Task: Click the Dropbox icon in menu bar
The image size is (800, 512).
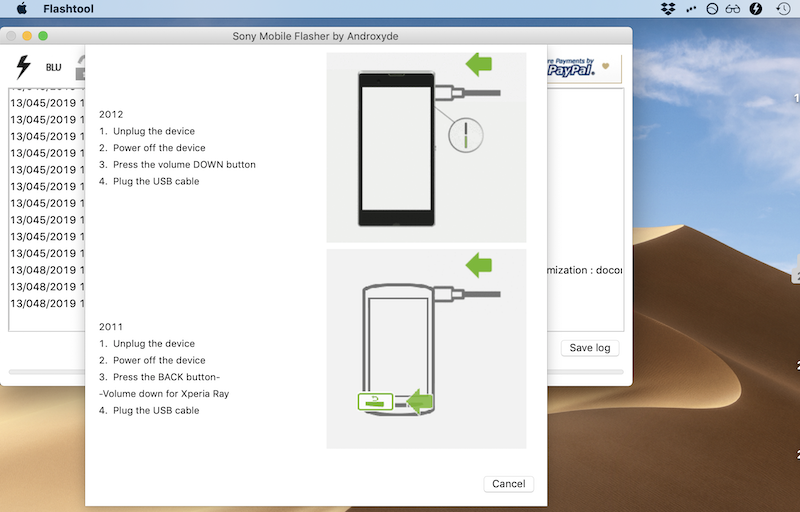Action: click(668, 9)
